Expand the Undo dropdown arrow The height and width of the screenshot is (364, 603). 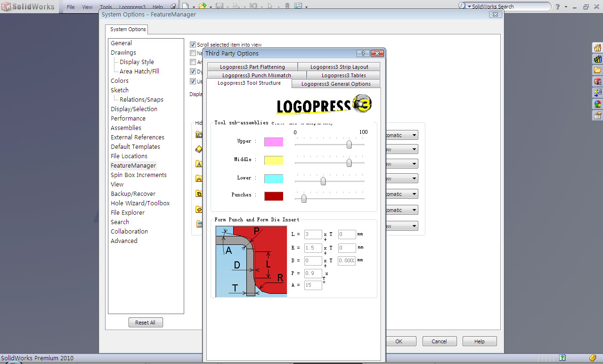click(x=261, y=7)
